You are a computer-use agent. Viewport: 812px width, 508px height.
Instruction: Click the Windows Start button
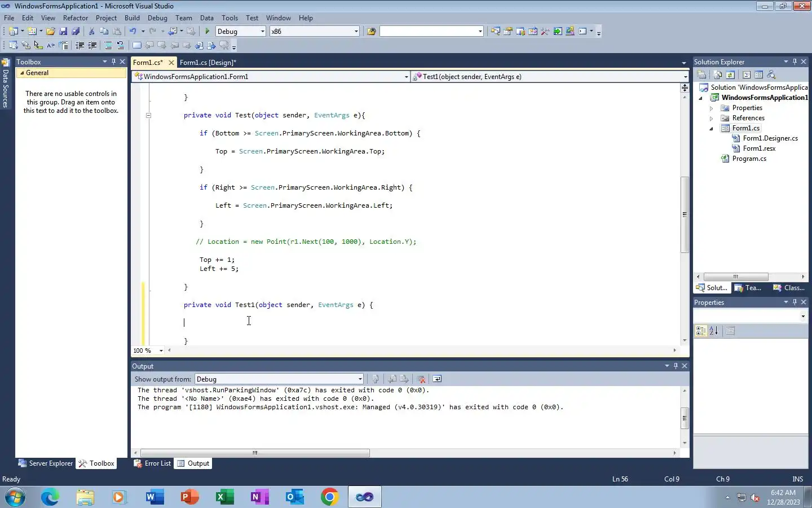click(x=15, y=497)
